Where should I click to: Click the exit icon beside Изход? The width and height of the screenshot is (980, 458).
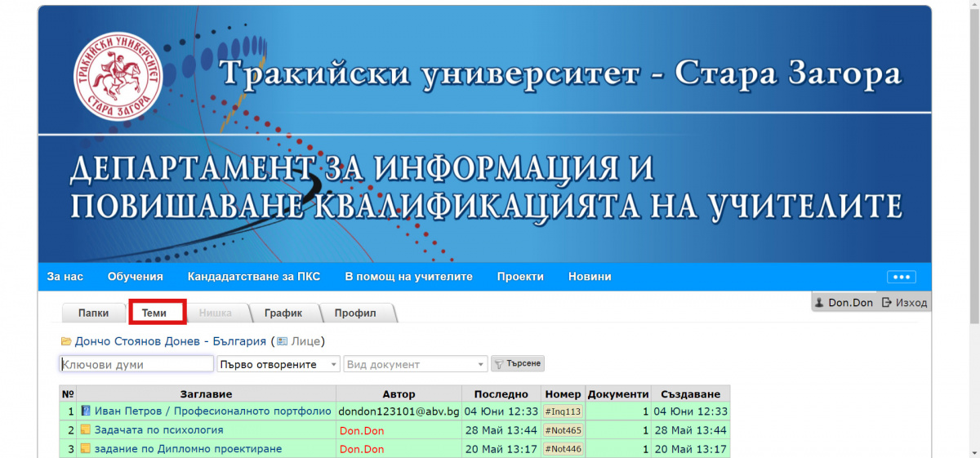click(x=886, y=302)
